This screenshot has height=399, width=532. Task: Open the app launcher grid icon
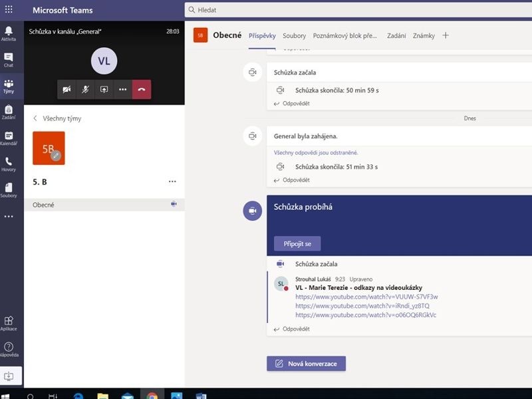9,9
